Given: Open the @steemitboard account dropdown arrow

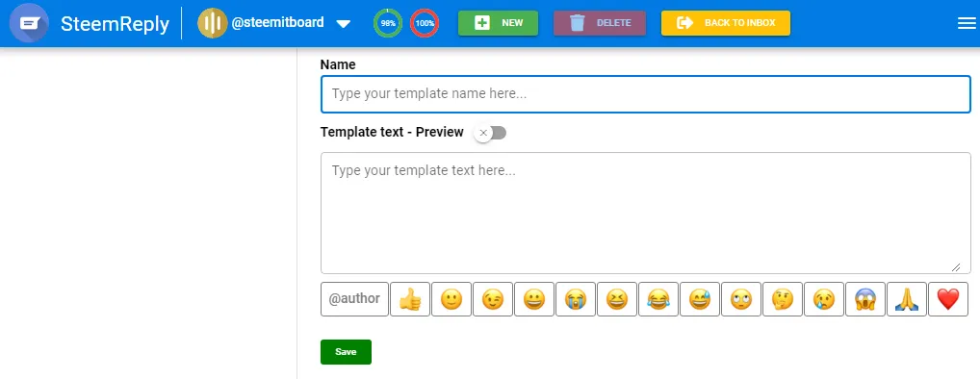Looking at the screenshot, I should (343, 24).
